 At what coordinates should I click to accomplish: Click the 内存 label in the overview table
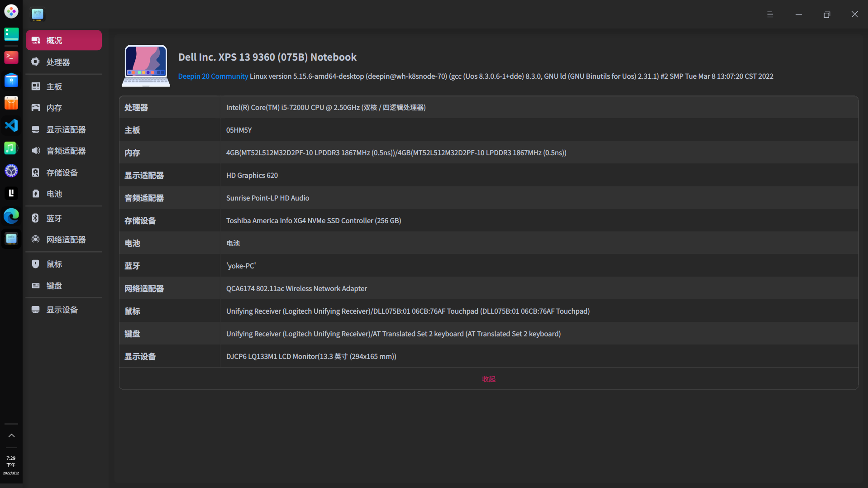pyautogui.click(x=132, y=153)
